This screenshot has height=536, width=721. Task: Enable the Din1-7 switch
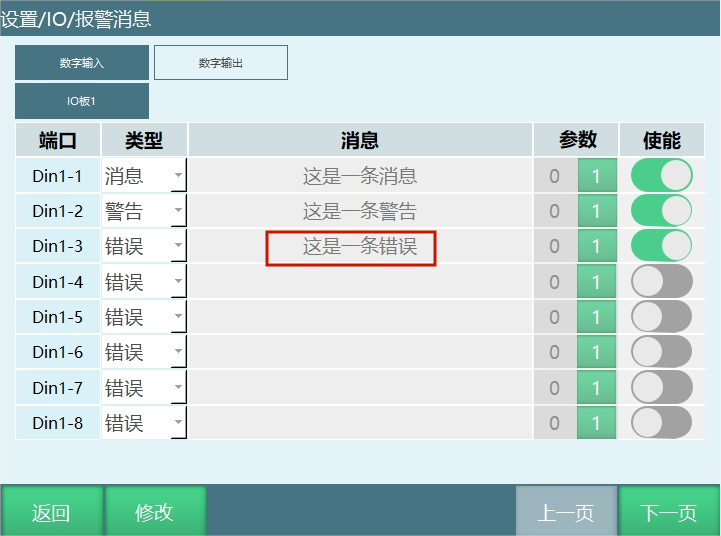click(662, 387)
